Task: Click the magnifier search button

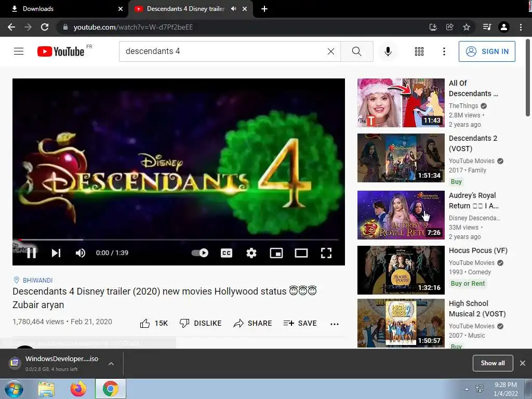Action: click(356, 51)
